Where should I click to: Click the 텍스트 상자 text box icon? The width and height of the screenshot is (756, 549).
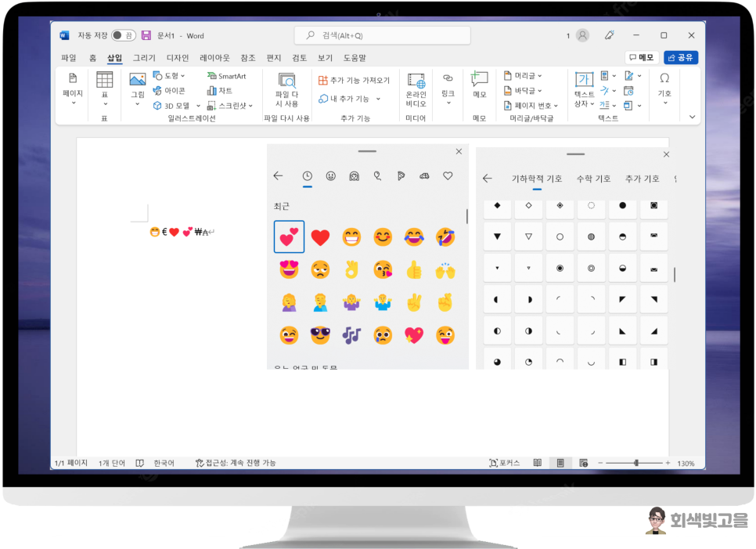click(584, 79)
